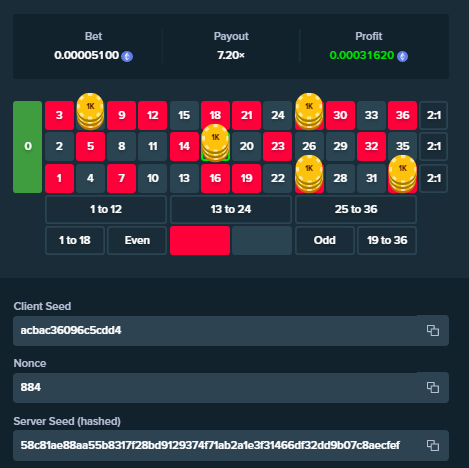
Task: Select the green 0 cell
Action: coord(28,147)
